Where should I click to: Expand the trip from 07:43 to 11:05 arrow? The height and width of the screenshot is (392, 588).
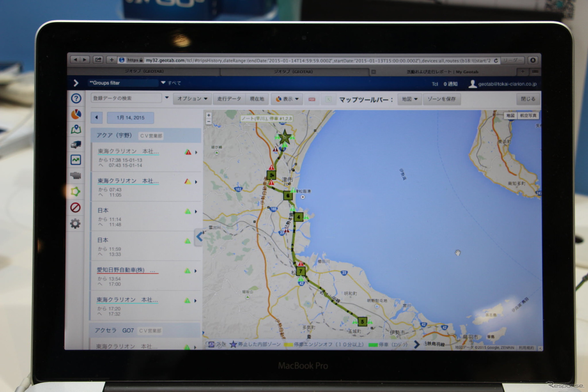(196, 182)
